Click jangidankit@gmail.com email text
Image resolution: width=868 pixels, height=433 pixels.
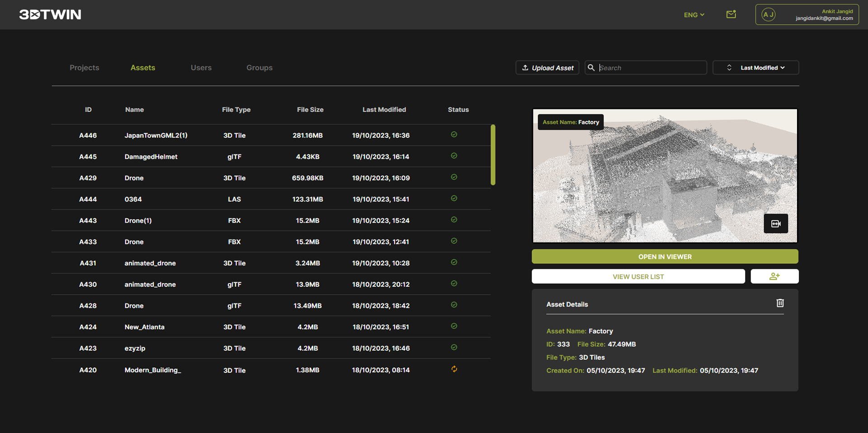pos(824,19)
